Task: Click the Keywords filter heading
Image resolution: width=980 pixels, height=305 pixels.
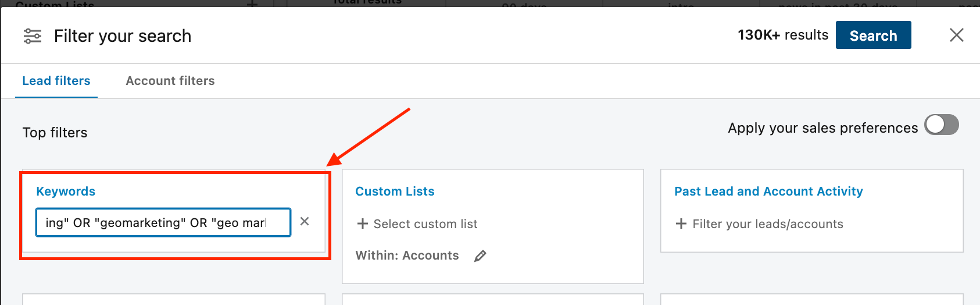Action: point(66,191)
